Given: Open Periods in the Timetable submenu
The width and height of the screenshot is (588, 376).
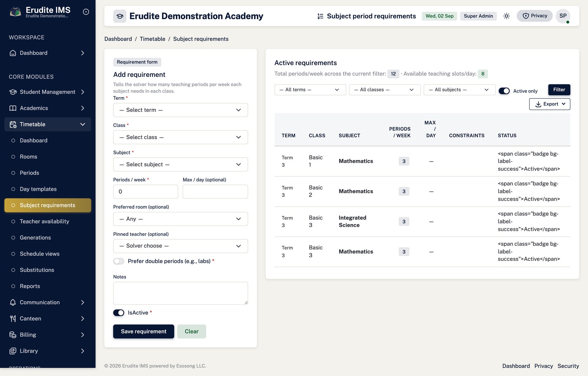Looking at the screenshot, I should point(48,173).
